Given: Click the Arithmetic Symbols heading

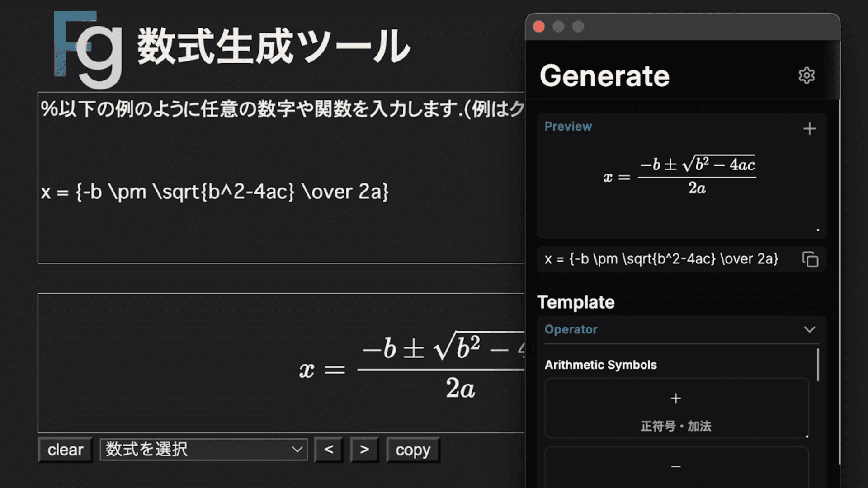Looking at the screenshot, I should [600, 365].
